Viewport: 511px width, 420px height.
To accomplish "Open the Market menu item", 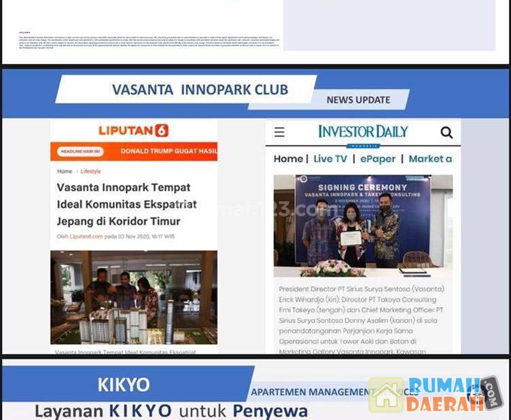I will click(430, 158).
